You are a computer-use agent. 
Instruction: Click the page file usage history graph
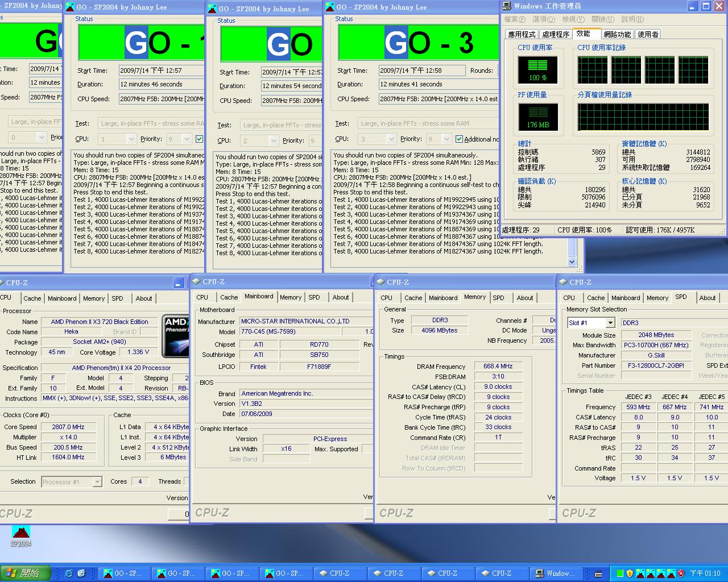643,117
